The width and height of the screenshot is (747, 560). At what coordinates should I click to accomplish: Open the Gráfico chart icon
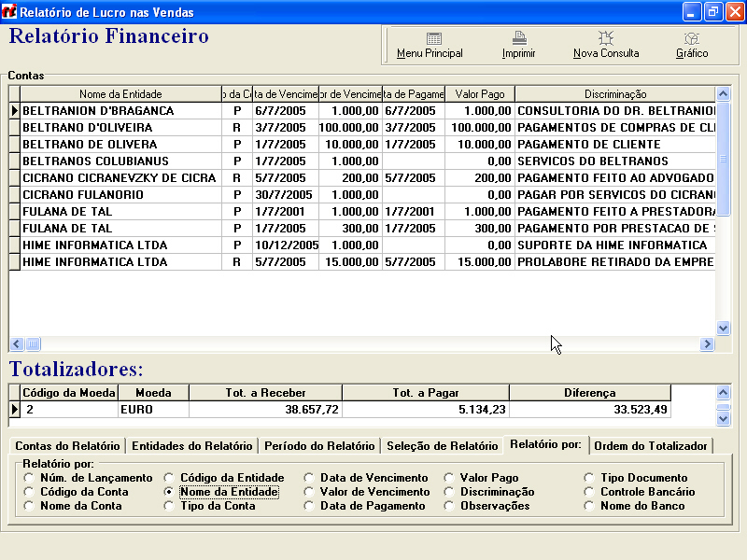pyautogui.click(x=692, y=39)
